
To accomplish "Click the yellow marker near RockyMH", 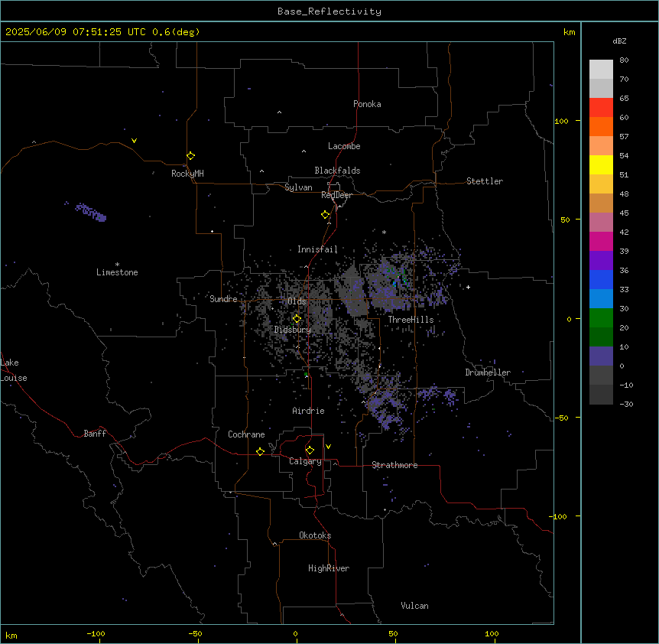I will (x=190, y=155).
